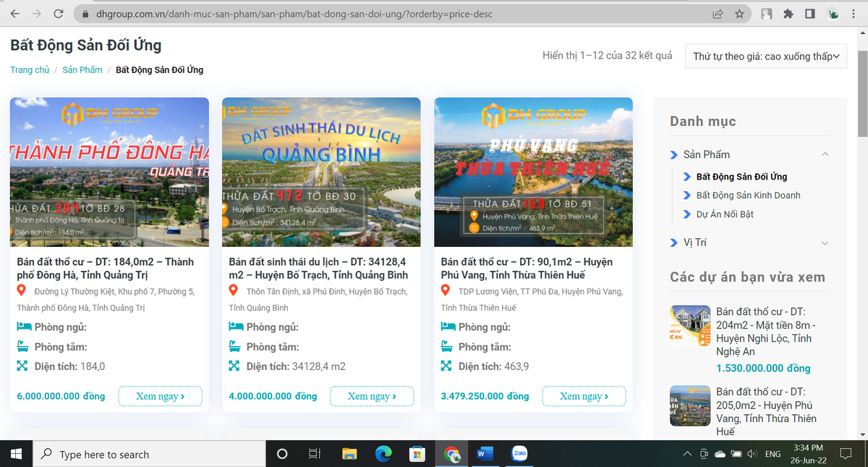This screenshot has width=868, height=467.
Task: Click Xem ngay on the 6.000.000.000 đồng listing
Action: [160, 396]
